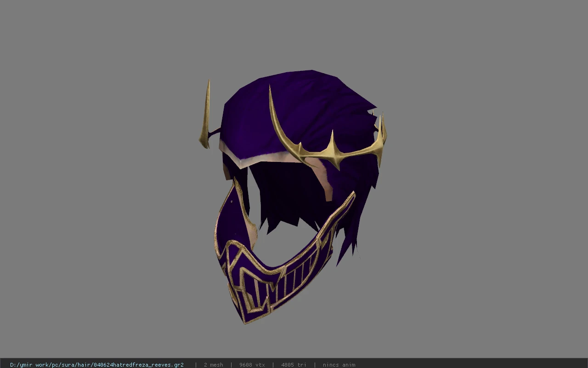Select the detached gold spike at left

(x=205, y=115)
